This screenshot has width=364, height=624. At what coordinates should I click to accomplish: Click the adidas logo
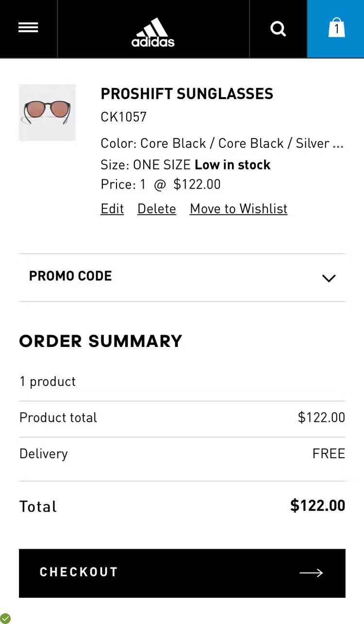point(153,32)
